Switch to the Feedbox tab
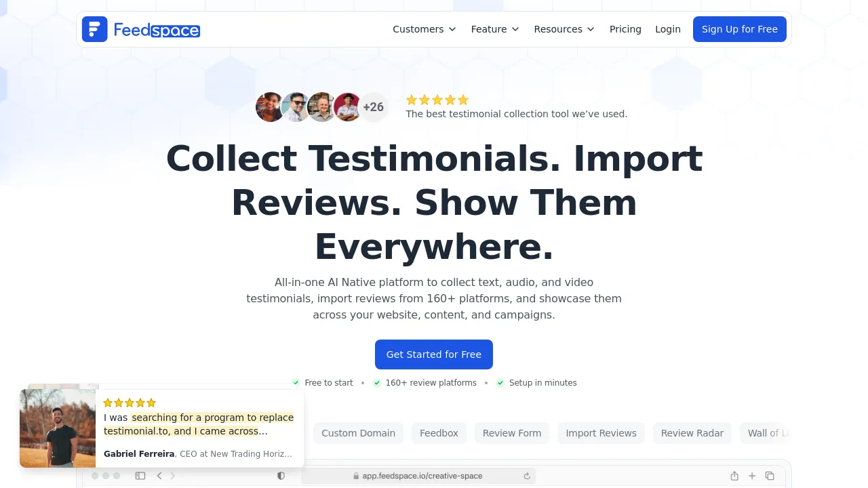 tap(439, 433)
